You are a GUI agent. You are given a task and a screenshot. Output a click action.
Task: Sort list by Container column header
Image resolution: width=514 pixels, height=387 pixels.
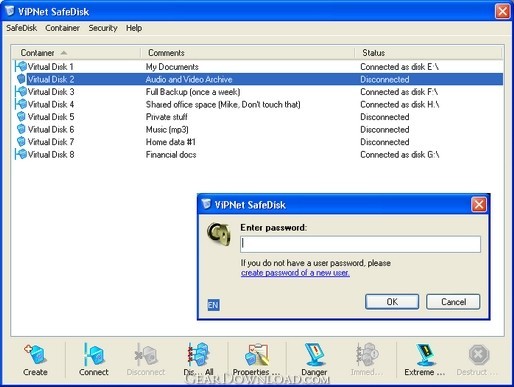[76, 53]
